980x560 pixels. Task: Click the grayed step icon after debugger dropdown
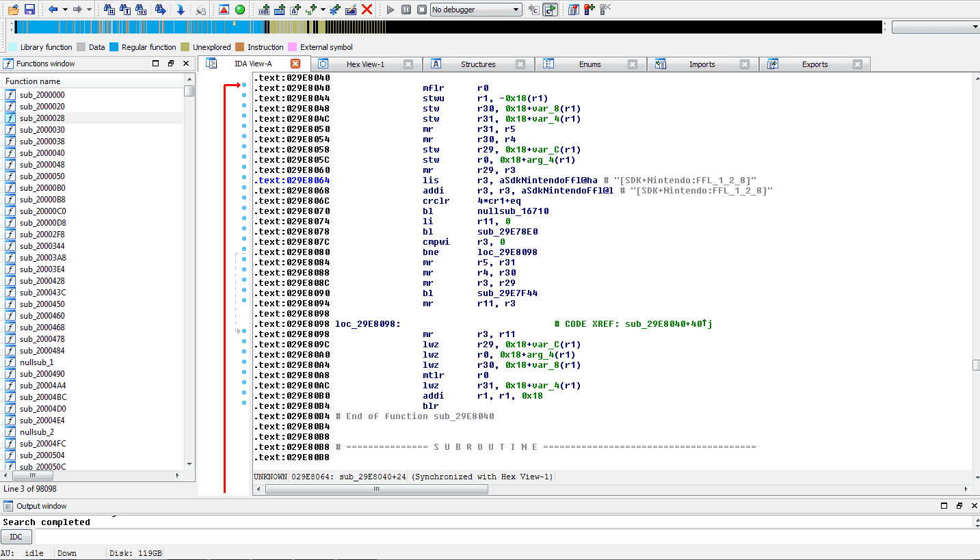click(x=534, y=10)
